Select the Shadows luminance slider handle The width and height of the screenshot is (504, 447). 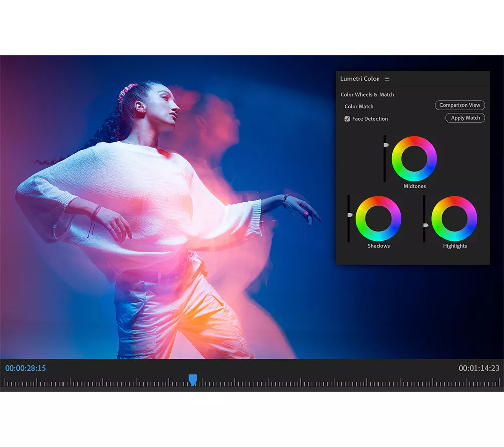tap(350, 215)
